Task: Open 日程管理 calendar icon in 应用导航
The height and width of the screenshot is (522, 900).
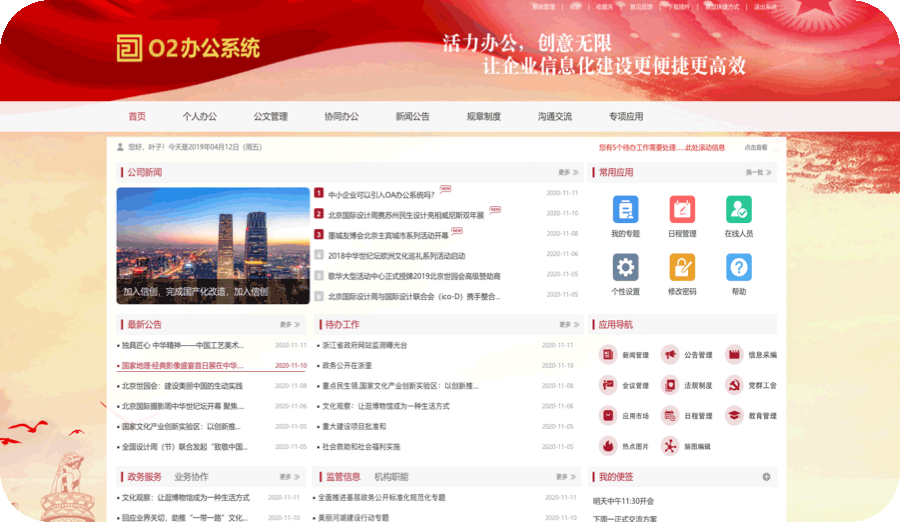Action: pos(670,416)
